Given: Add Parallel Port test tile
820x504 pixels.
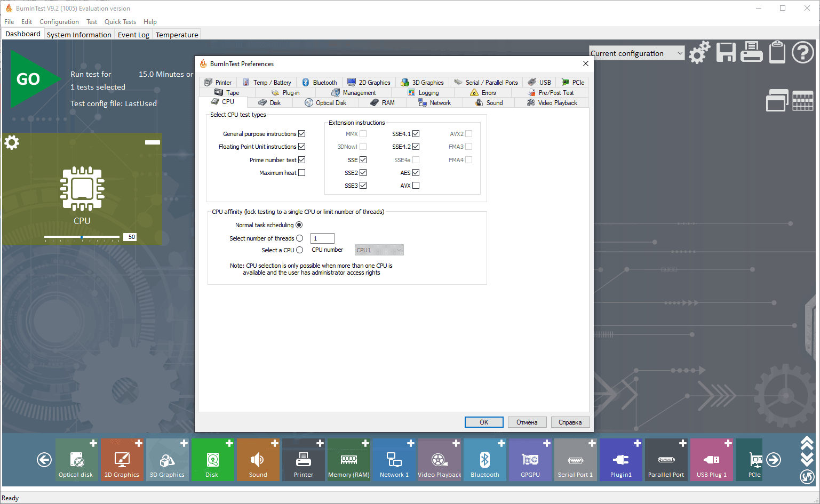Looking at the screenshot, I should (683, 443).
